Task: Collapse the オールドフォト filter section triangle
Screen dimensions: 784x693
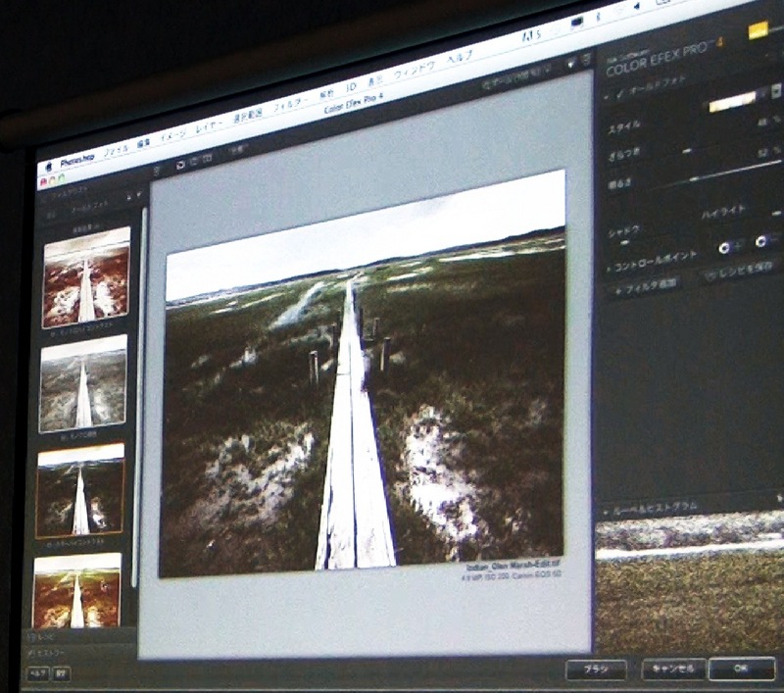Action: (x=608, y=96)
